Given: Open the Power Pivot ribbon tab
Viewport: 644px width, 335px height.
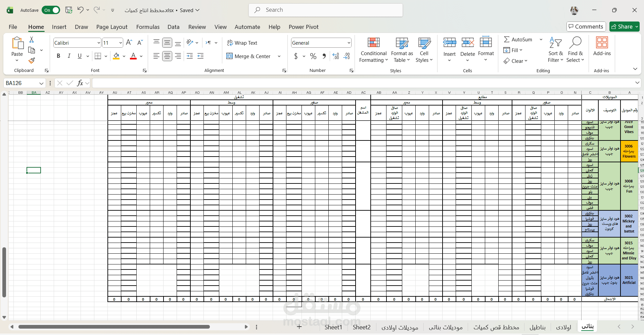Looking at the screenshot, I should (x=304, y=27).
